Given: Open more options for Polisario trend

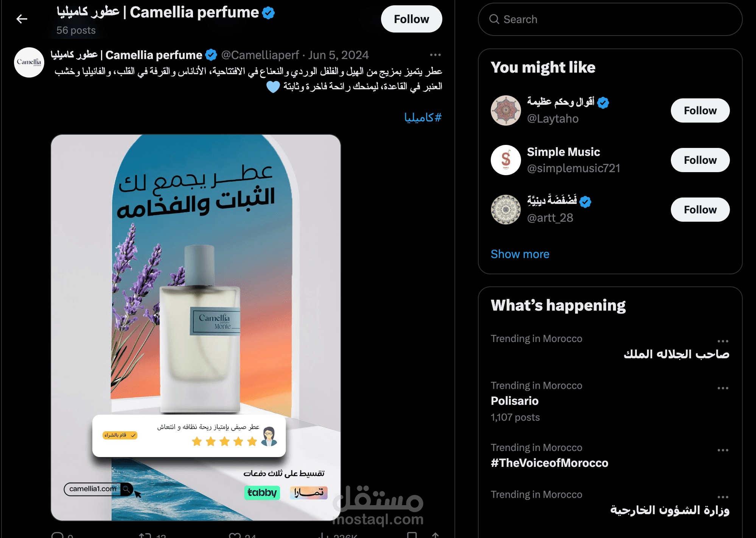Looking at the screenshot, I should [x=723, y=388].
